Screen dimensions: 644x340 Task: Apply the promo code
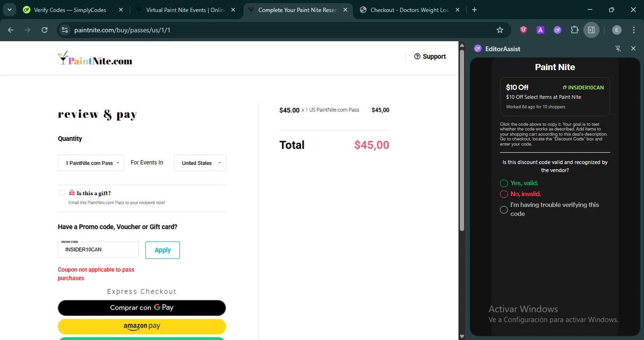point(163,250)
